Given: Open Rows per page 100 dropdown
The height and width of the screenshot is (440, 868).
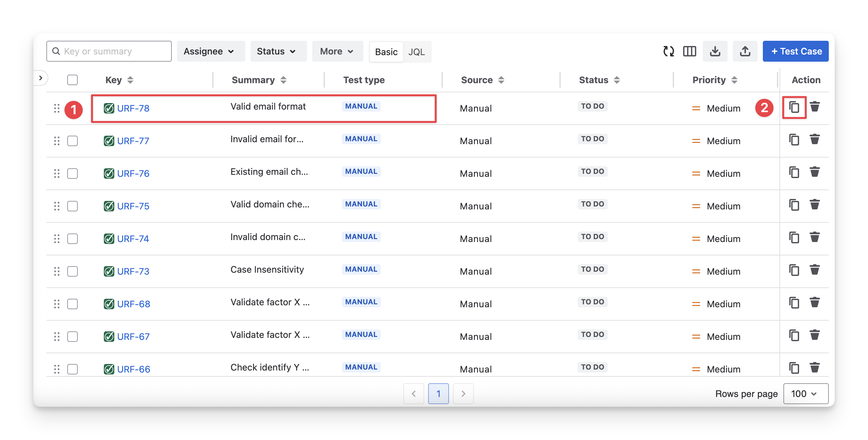Looking at the screenshot, I should tap(805, 394).
